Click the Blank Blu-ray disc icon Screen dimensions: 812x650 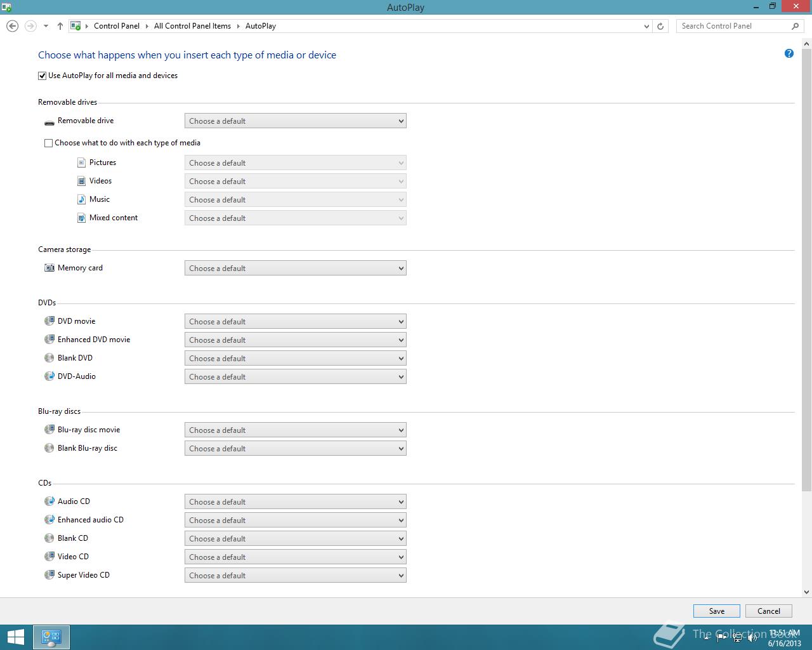pyautogui.click(x=49, y=448)
